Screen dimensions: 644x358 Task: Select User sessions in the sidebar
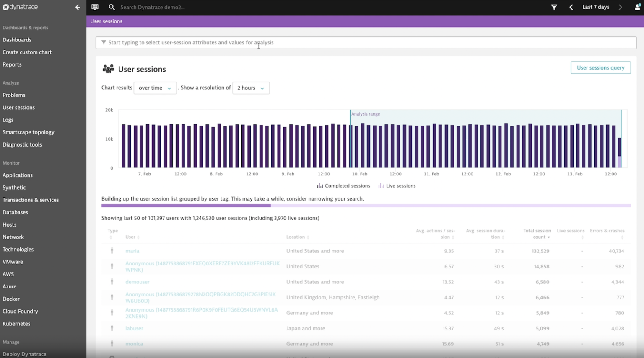tap(18, 107)
